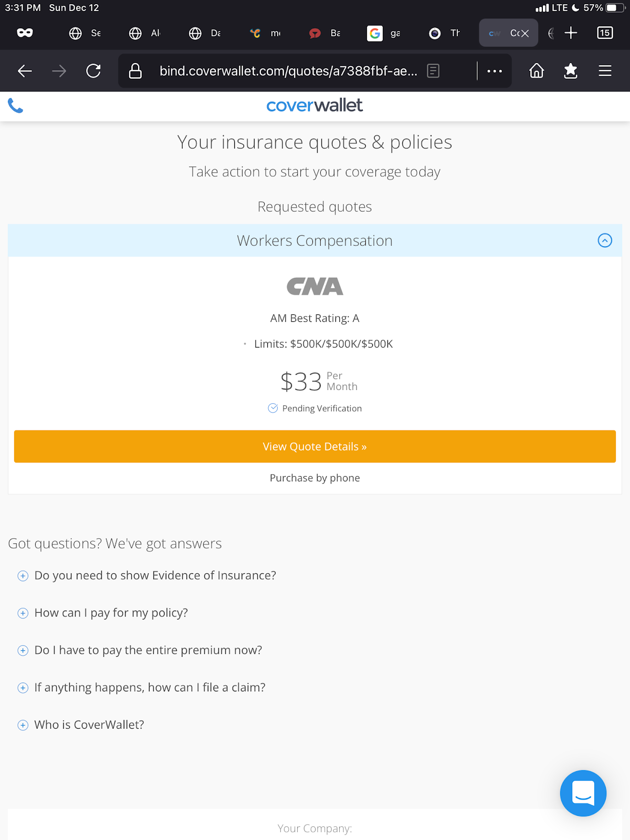
Task: Reload the current page
Action: coord(93,71)
